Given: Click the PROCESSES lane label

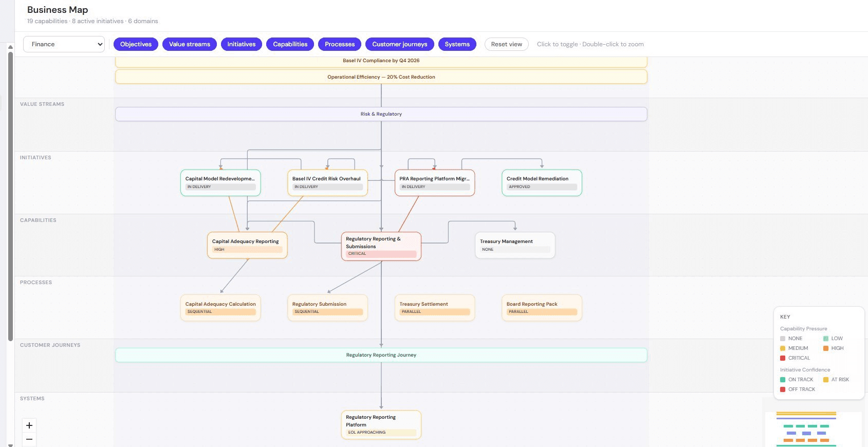Looking at the screenshot, I should [x=36, y=283].
